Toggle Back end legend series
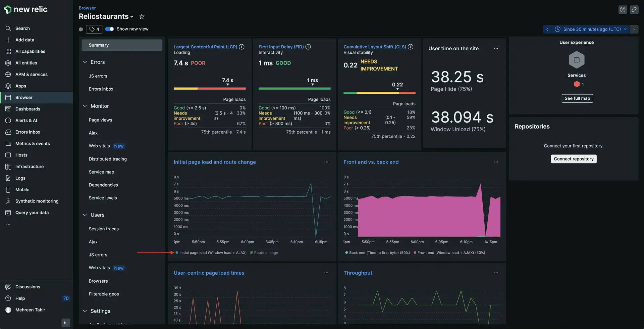The height and width of the screenshot is (329, 644). tap(377, 253)
